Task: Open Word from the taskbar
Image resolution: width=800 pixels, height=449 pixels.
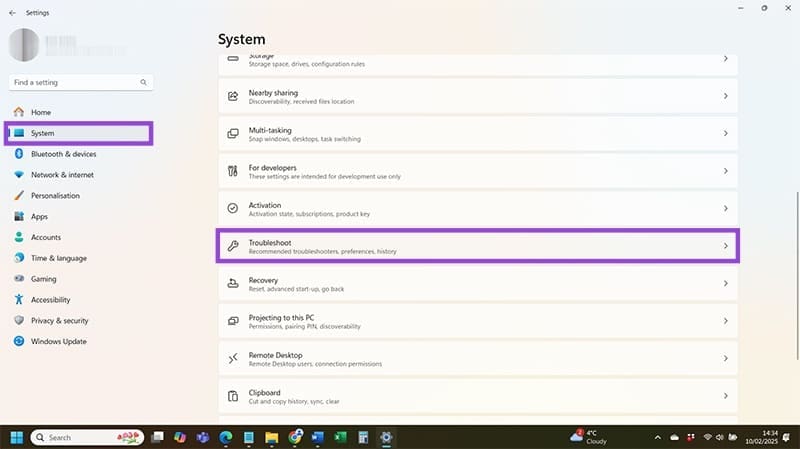Action: click(x=317, y=437)
